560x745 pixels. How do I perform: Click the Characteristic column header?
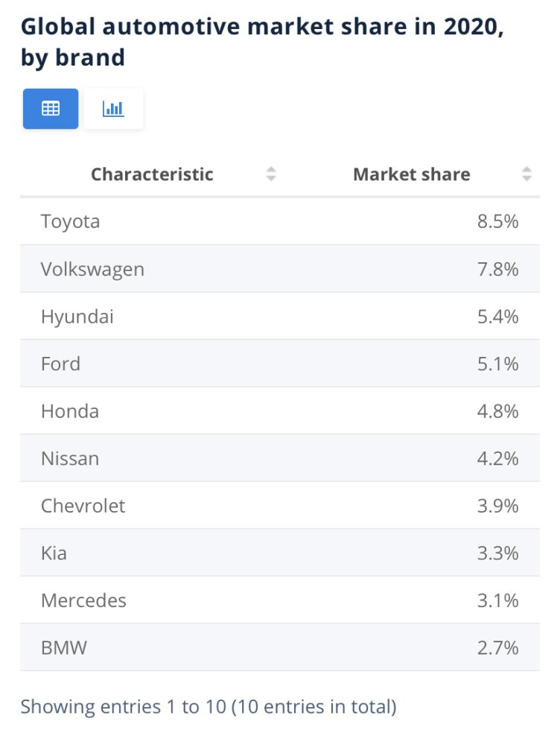click(x=152, y=174)
